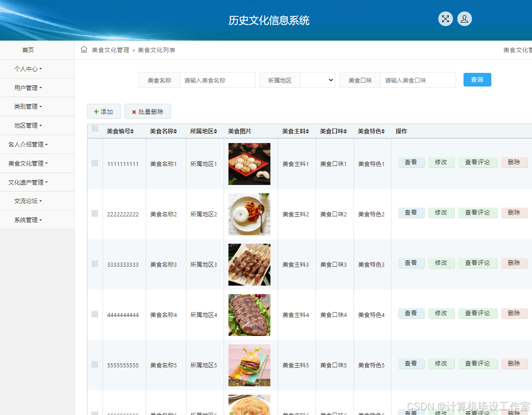Check the row 3333333333 checkbox
Screen dimensions: 532x415
[95, 264]
